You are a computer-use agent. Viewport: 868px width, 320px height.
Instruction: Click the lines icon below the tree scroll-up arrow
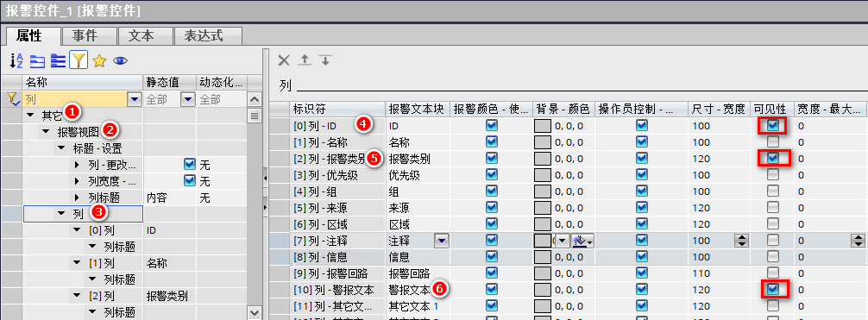click(254, 116)
